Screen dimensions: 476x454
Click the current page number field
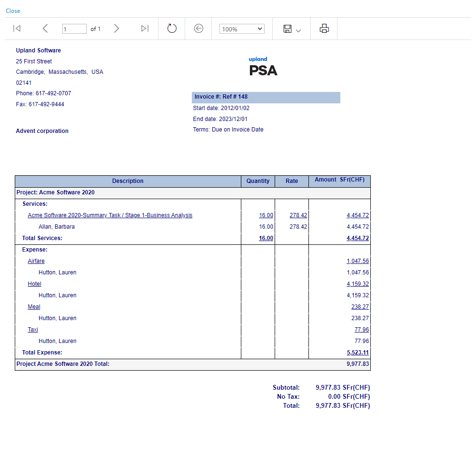pyautogui.click(x=74, y=29)
